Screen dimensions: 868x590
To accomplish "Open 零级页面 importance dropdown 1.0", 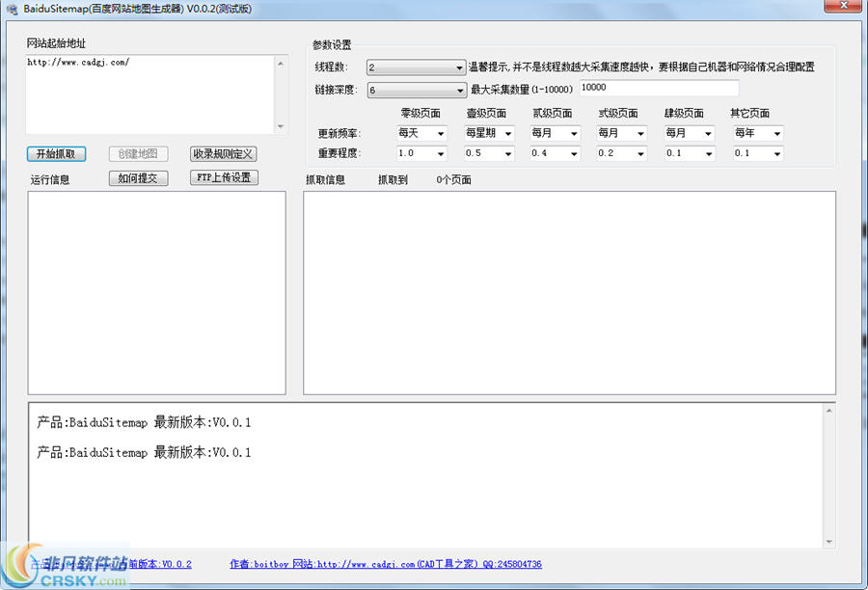I will point(421,153).
